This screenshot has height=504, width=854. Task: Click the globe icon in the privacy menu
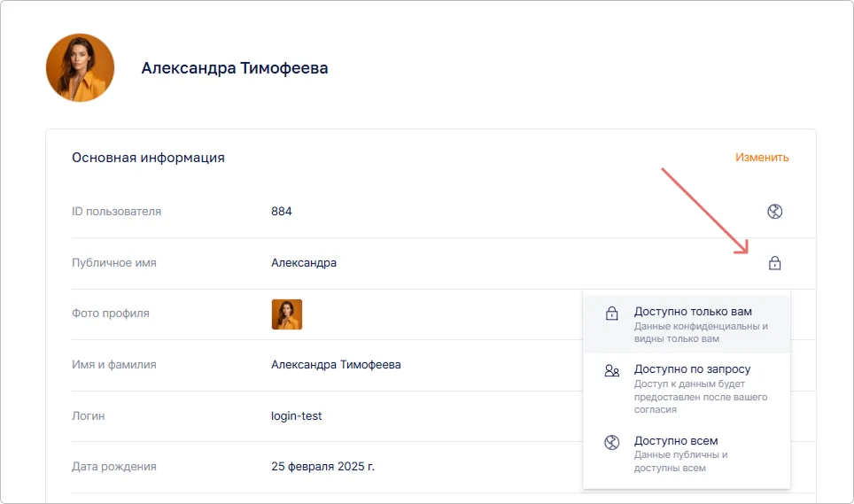(x=611, y=442)
